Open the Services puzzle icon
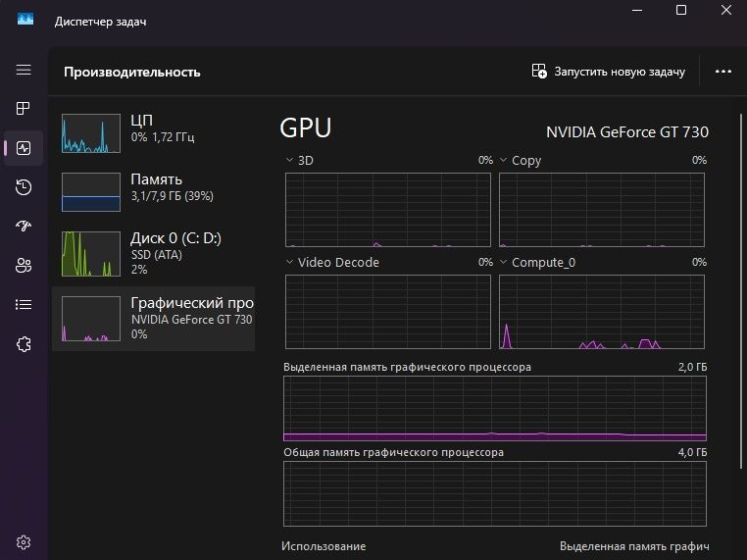747x560 pixels. [24, 344]
